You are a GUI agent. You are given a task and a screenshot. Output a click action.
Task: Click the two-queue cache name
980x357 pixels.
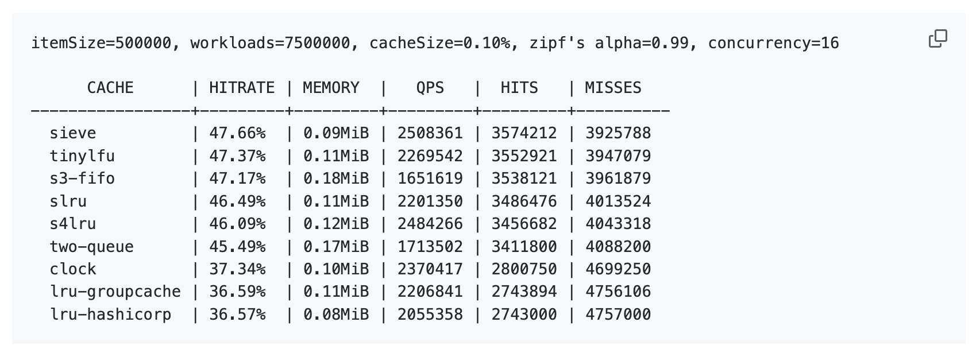[x=92, y=247]
